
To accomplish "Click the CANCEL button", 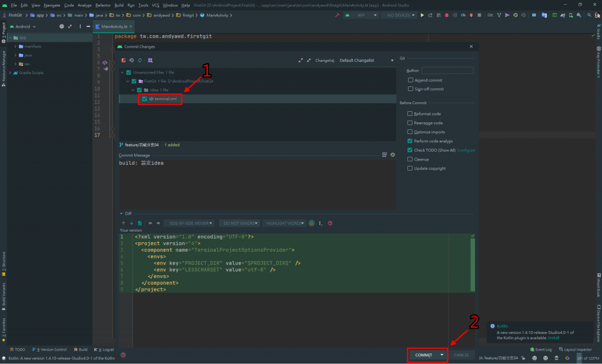I will tap(461, 355).
